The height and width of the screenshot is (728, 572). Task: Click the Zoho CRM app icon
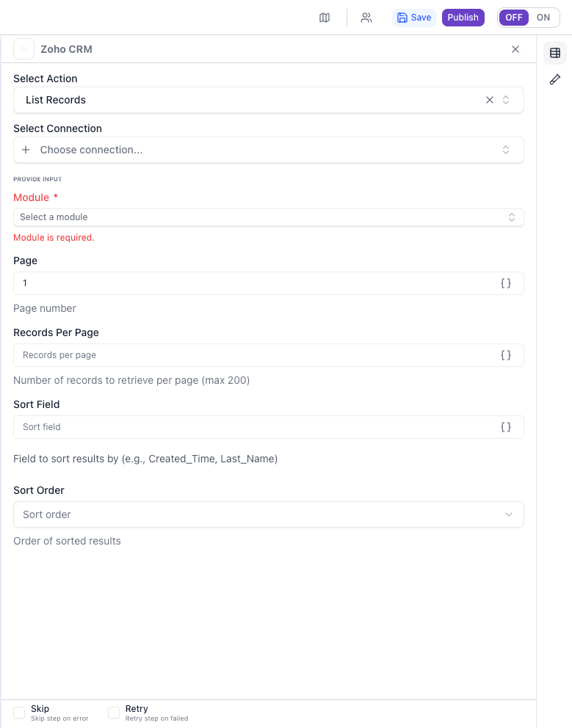point(23,48)
